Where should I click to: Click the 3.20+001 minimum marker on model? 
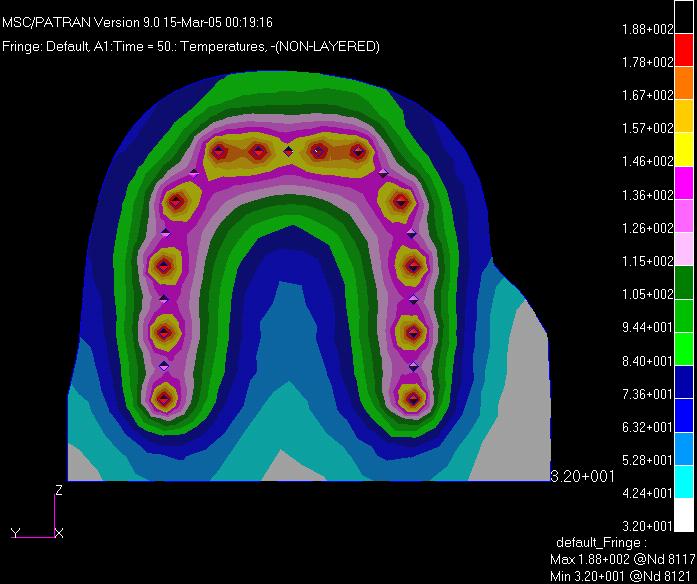point(582,476)
